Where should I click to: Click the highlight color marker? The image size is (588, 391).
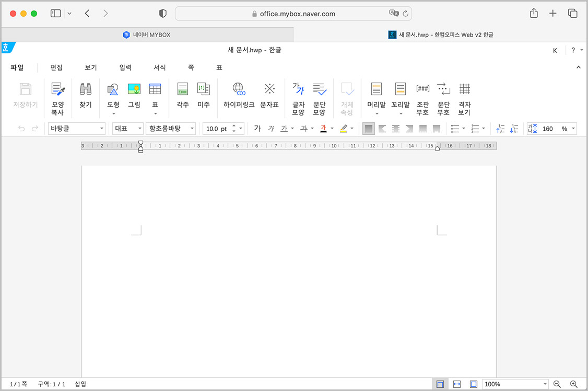coord(344,129)
